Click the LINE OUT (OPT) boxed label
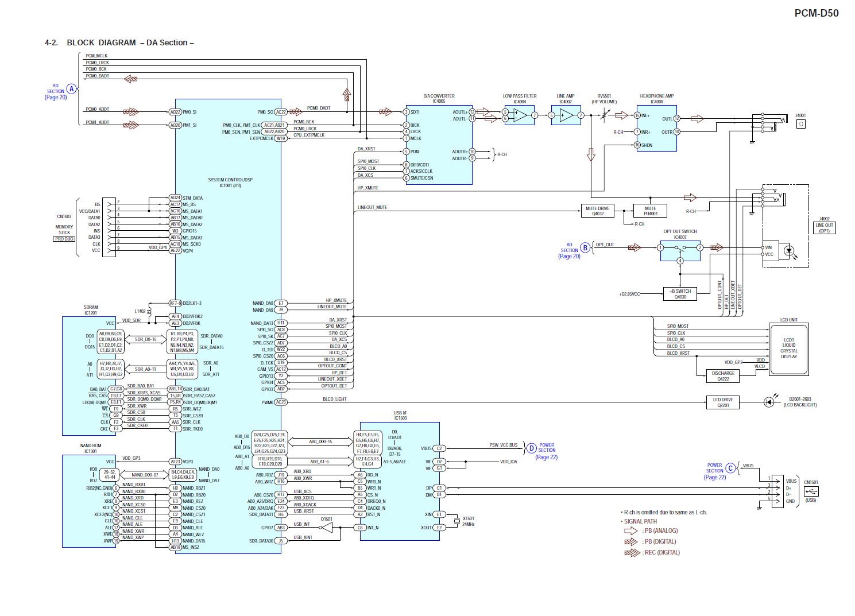 824,228
